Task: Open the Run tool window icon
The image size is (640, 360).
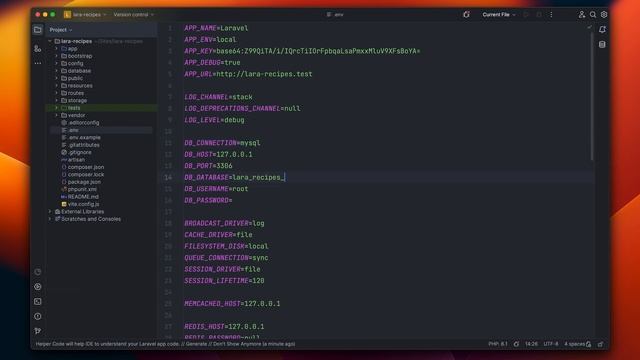Action: [x=38, y=287]
